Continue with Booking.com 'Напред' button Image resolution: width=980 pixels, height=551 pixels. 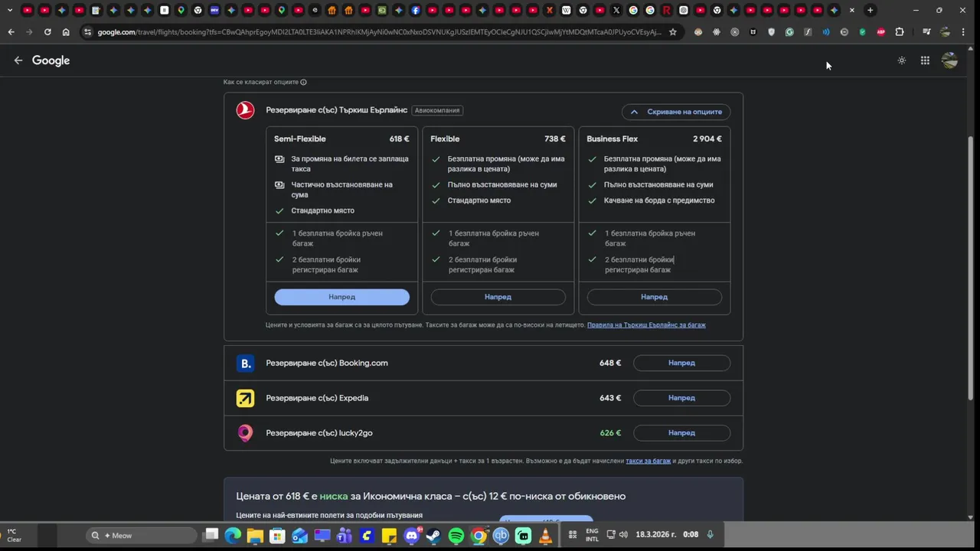pos(681,364)
